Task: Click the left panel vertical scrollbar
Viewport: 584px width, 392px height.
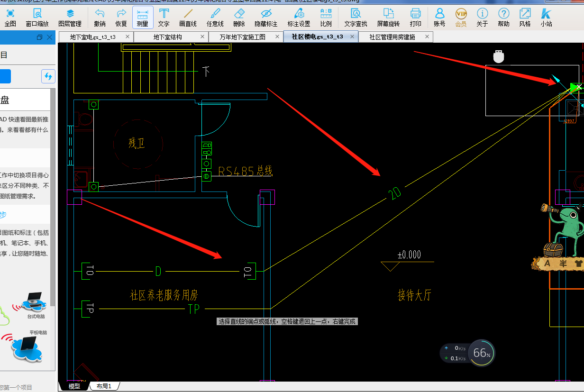Action: [x=53, y=197]
